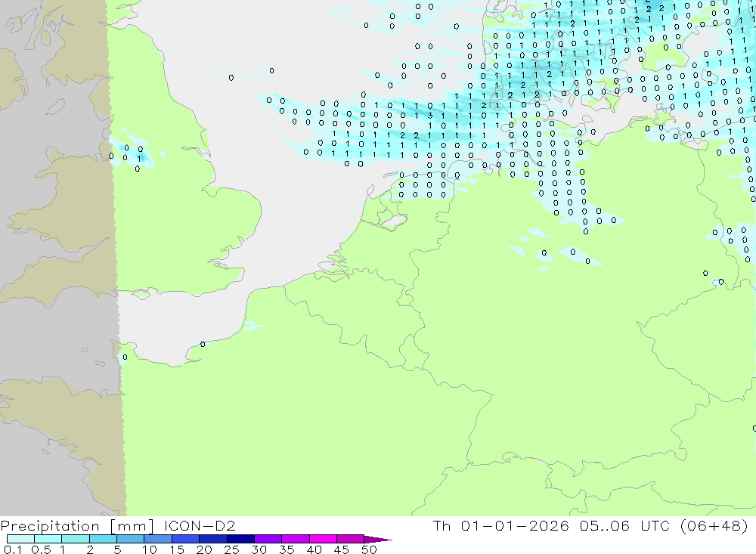
Task: Click the "05..06 UTC" time label
Action: pos(625,526)
